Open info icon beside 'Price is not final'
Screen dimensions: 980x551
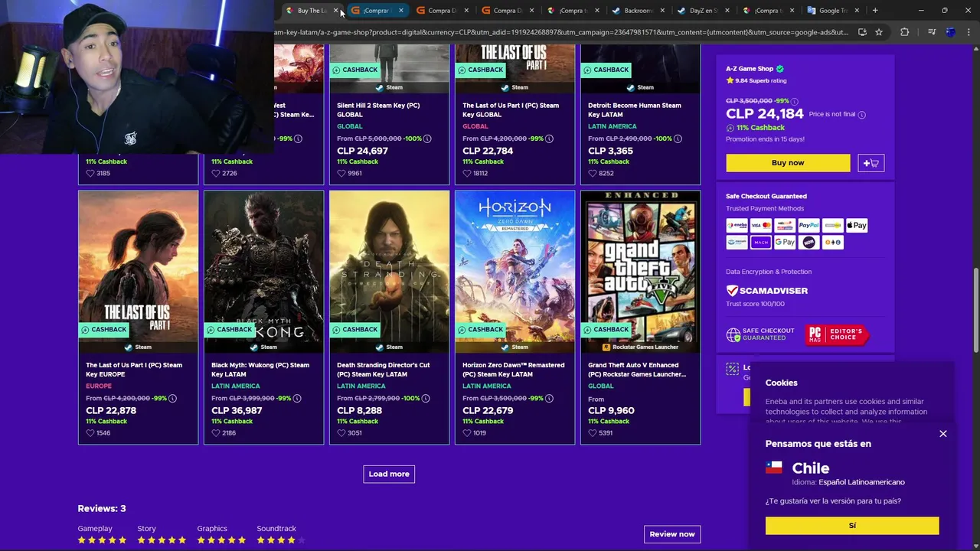point(862,115)
